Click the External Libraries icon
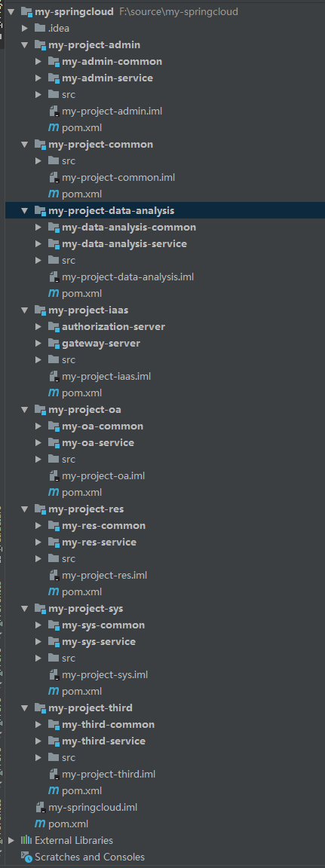This screenshot has height=868, width=325. coord(26,840)
